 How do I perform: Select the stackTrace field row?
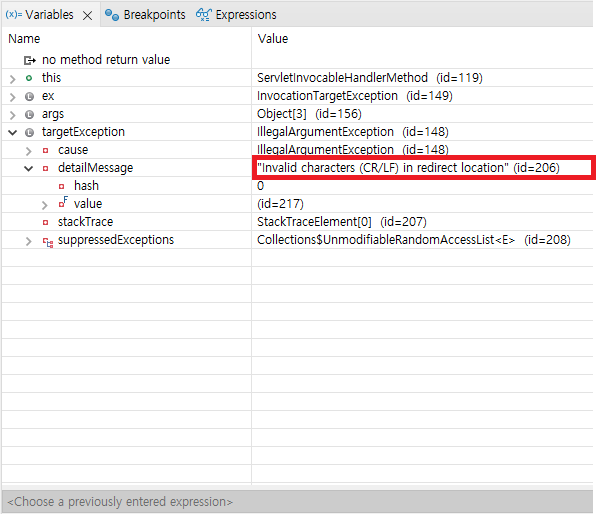85,222
